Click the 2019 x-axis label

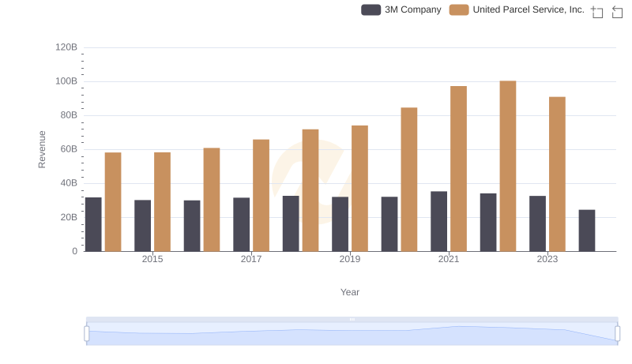[350, 259]
